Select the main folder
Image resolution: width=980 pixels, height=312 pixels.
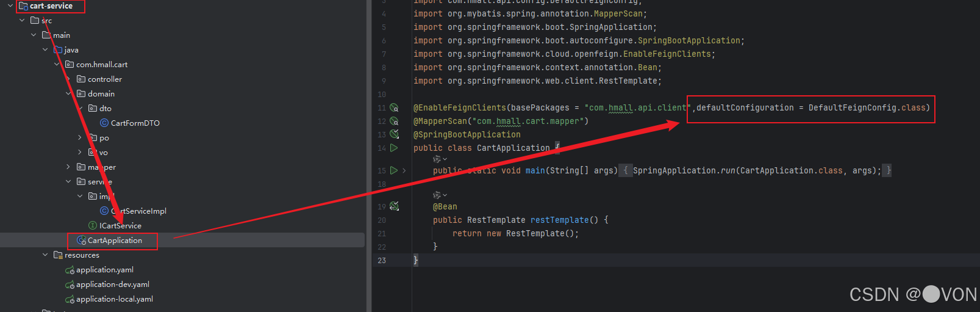(62, 35)
